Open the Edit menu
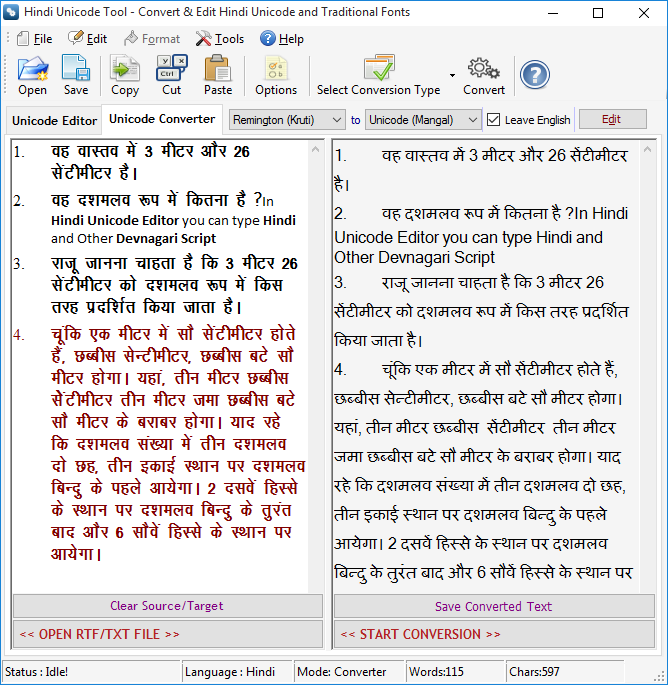Screen dimensions: 668x685 click(x=87, y=39)
